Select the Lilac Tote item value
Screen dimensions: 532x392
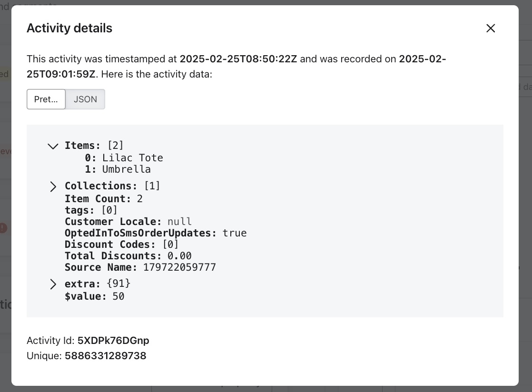(133, 157)
